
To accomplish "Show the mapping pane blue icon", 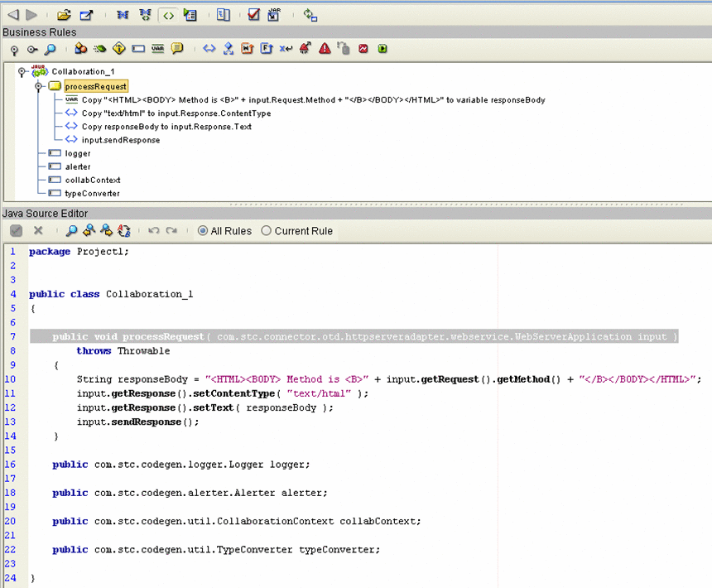I will (123, 15).
